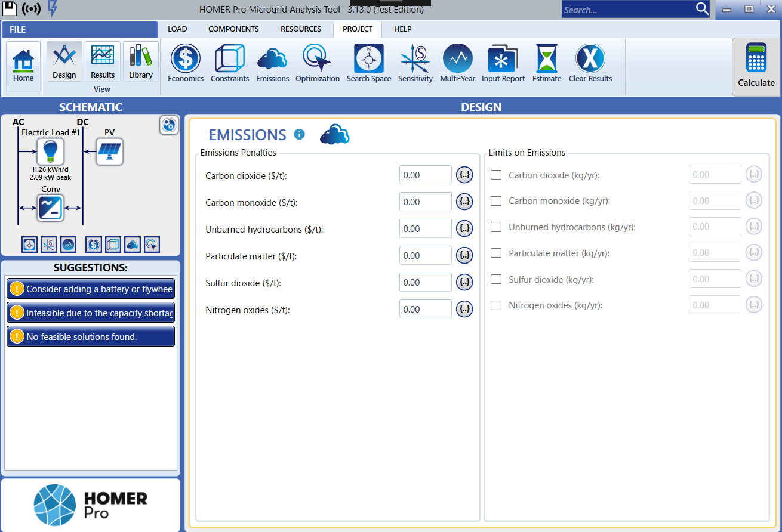Open the Sensitivity analysis tool
Viewport: 782px width, 532px height.
coord(415,63)
